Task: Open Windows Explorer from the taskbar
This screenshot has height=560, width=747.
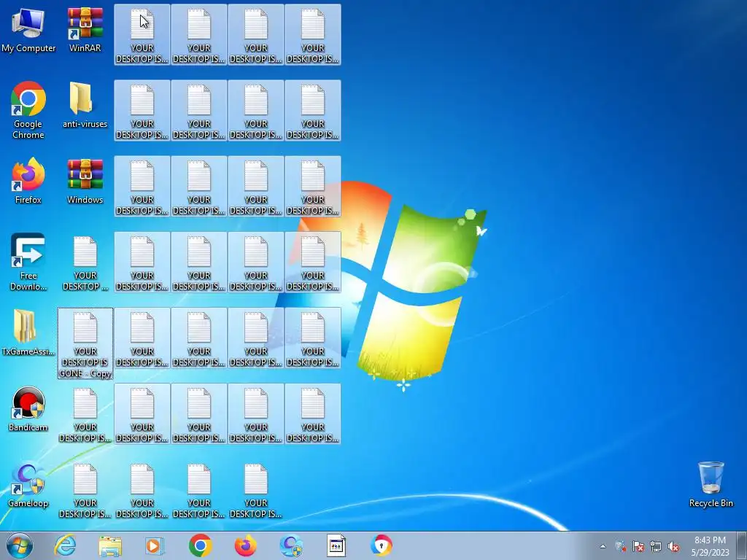Action: point(110,545)
